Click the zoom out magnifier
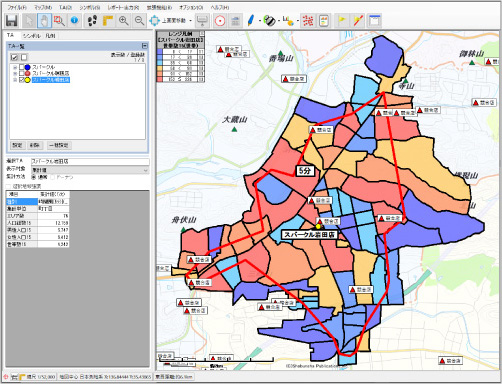 click(x=139, y=21)
